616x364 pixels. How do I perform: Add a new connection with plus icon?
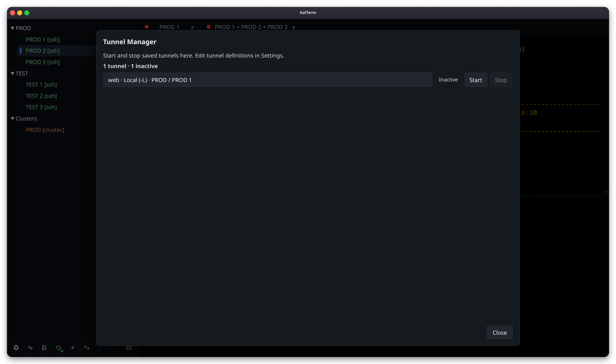click(72, 347)
